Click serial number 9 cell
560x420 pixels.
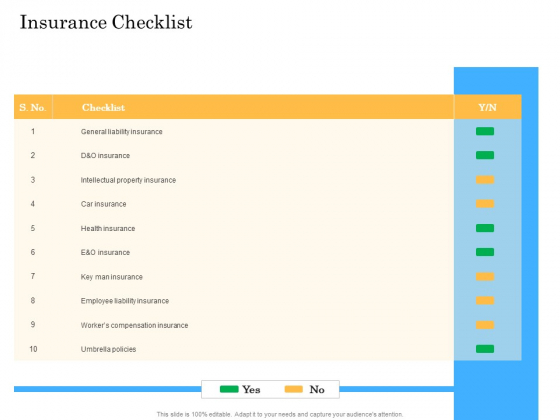(33, 324)
